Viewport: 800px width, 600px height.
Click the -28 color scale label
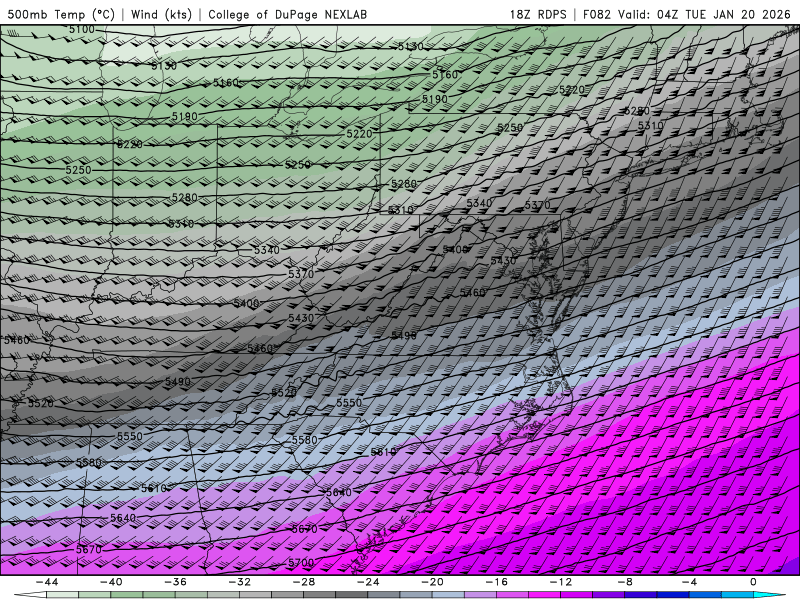[304, 582]
